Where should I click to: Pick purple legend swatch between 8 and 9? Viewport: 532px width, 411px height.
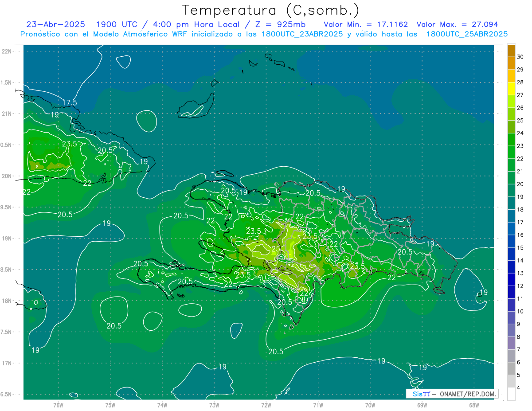(511, 330)
